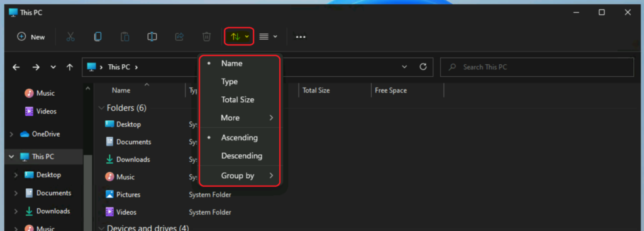Click the Downloads green arrow icon in list
This screenshot has width=644, height=231.
click(109, 159)
